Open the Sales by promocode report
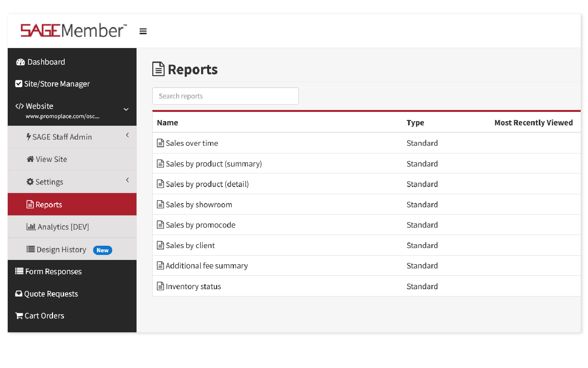The height and width of the screenshot is (368, 588). click(200, 225)
